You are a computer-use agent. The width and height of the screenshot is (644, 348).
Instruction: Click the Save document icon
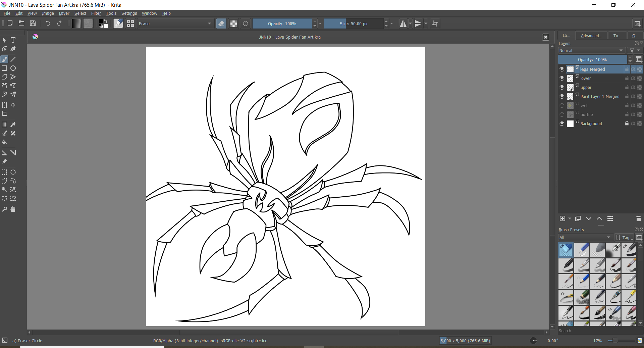[33, 23]
